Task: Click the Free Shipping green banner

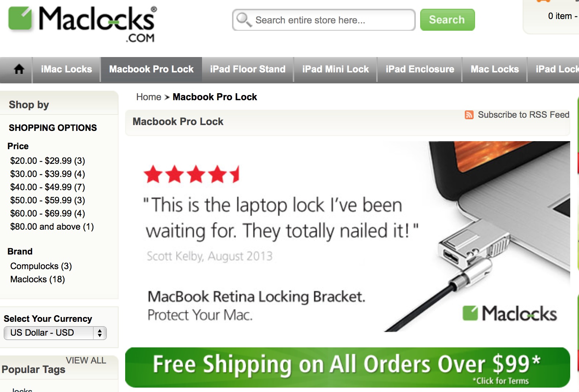Action: (x=347, y=367)
